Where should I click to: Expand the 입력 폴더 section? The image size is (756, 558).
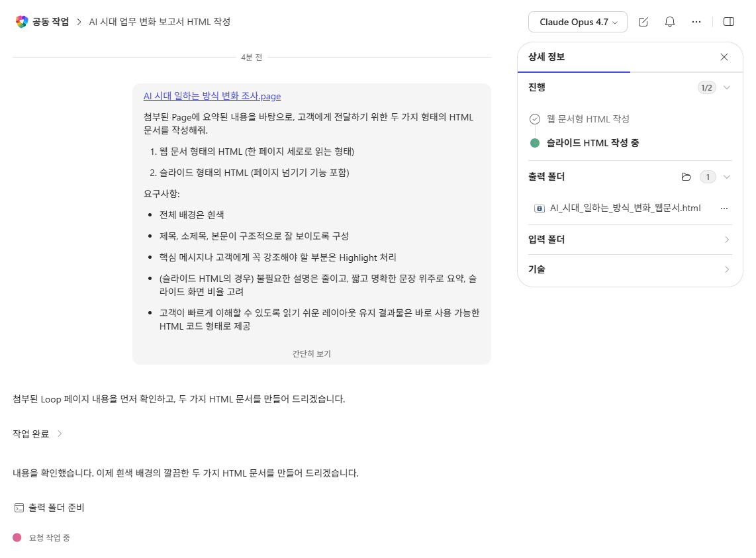630,240
